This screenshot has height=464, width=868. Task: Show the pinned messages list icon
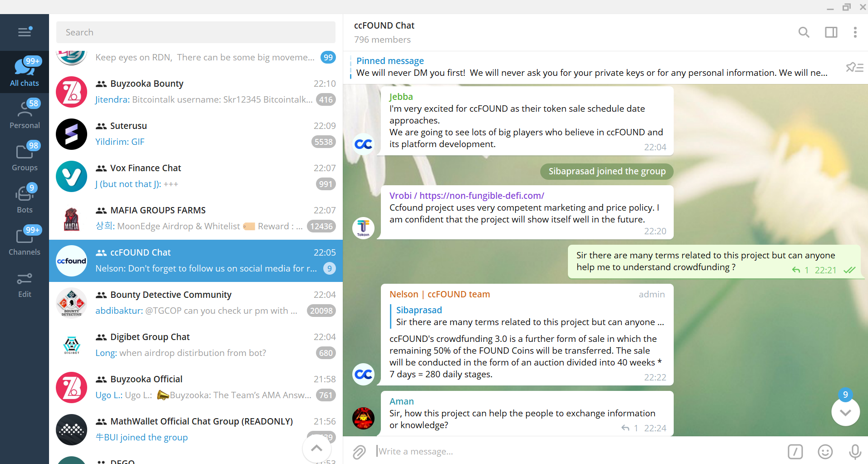tap(854, 68)
